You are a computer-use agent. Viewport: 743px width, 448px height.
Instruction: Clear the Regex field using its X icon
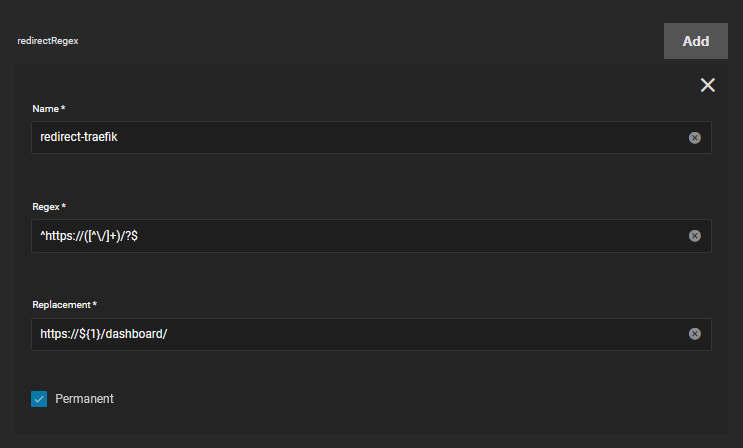(x=695, y=236)
